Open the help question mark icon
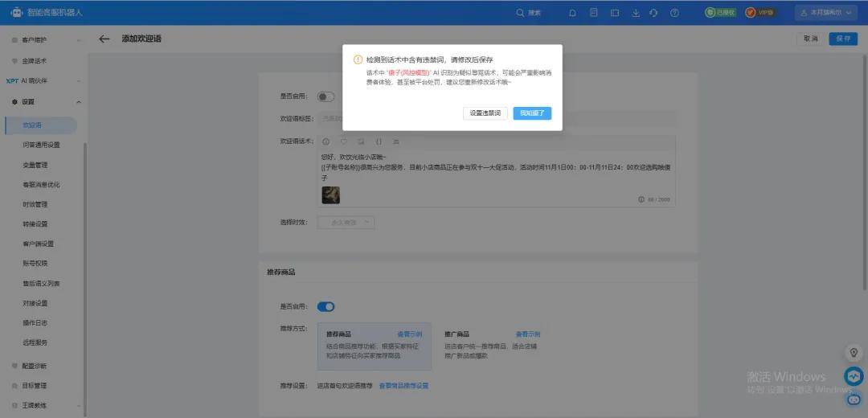 click(674, 13)
